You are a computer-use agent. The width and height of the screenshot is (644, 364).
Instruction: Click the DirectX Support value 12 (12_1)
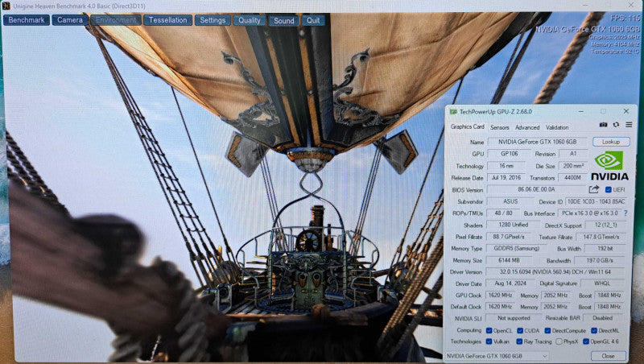click(605, 225)
